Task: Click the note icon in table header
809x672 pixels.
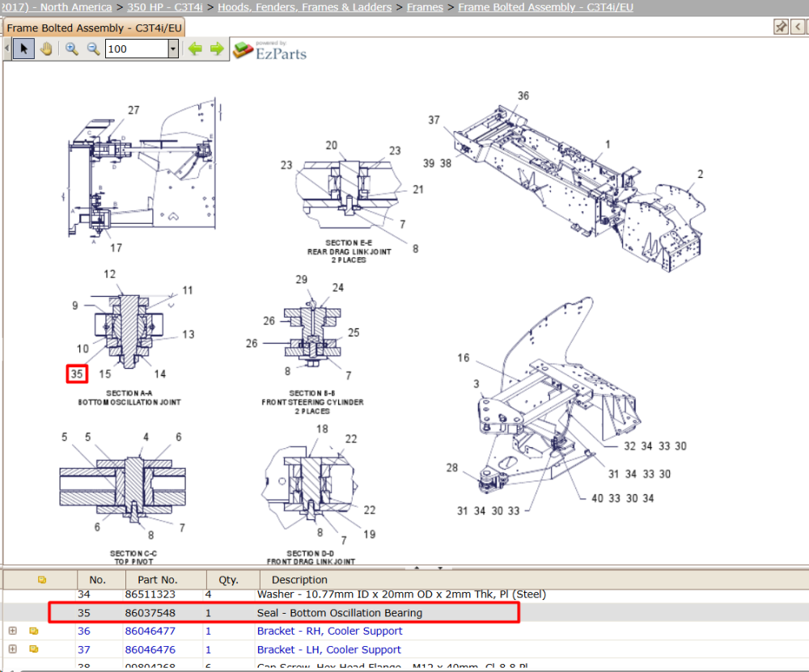Action: pyautogui.click(x=42, y=580)
